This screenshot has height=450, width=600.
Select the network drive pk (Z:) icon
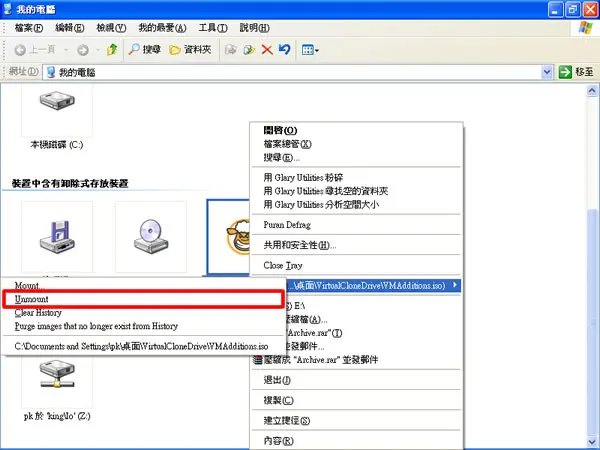click(57, 373)
